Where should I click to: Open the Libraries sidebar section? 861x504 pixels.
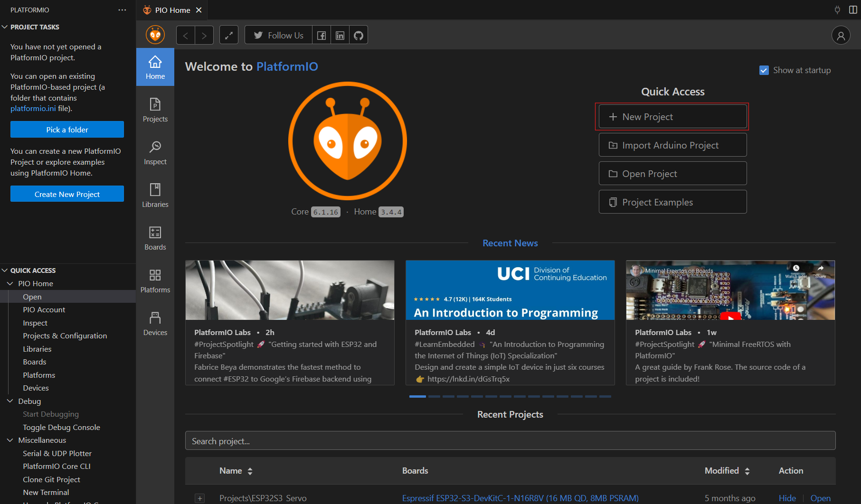click(155, 196)
